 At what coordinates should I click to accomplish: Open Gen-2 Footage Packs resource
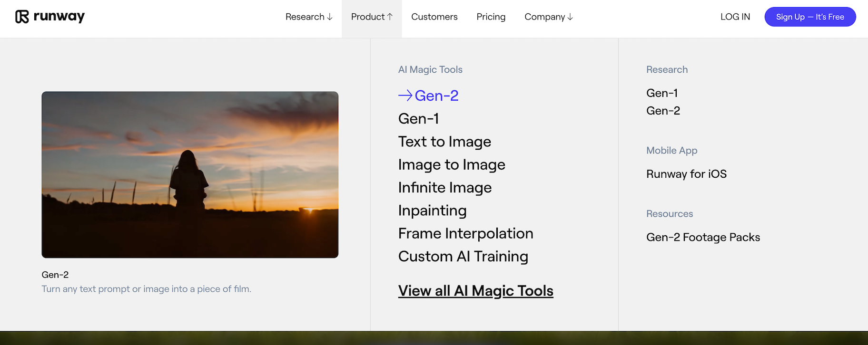pyautogui.click(x=702, y=237)
